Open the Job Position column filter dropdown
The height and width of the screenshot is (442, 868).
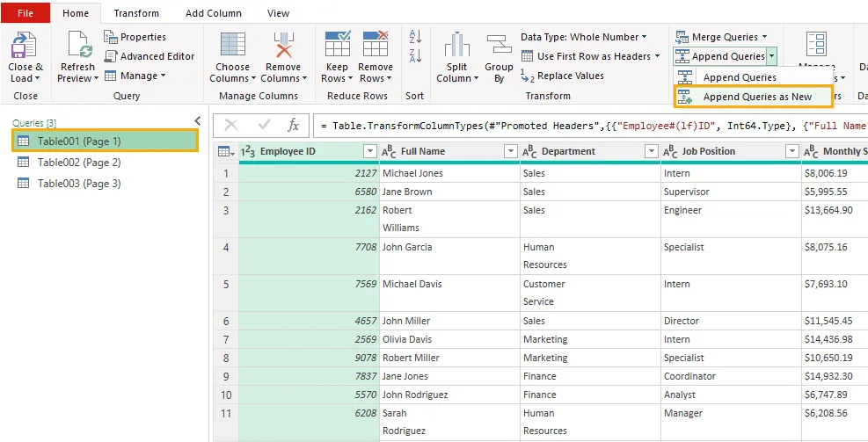click(792, 151)
